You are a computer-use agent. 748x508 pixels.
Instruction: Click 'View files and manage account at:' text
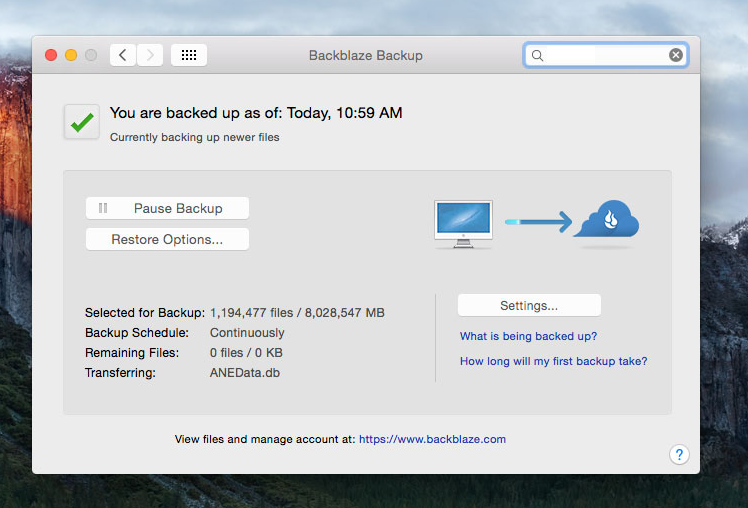click(x=265, y=439)
